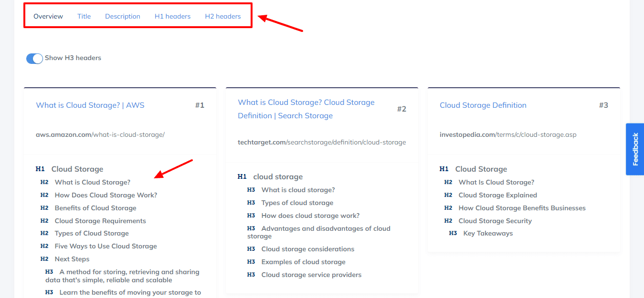Select the H2 headers tab

(x=223, y=16)
